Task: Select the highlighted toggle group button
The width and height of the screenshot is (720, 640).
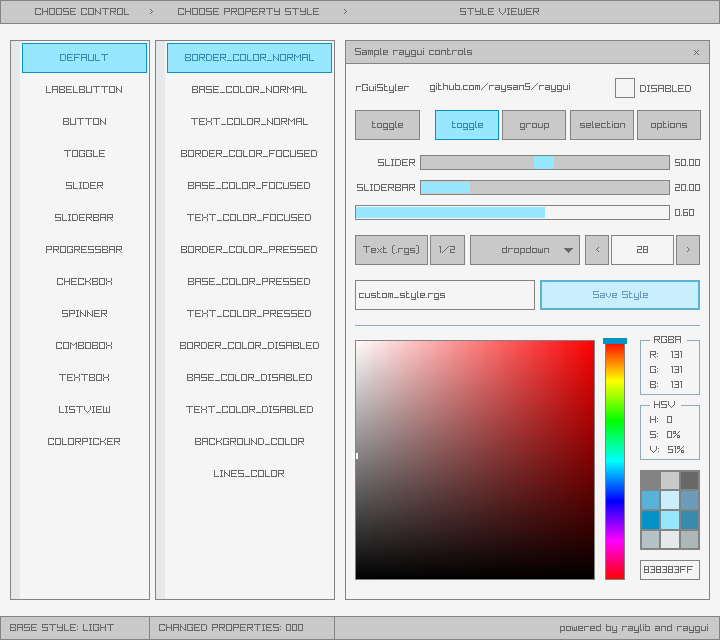Action: point(467,125)
